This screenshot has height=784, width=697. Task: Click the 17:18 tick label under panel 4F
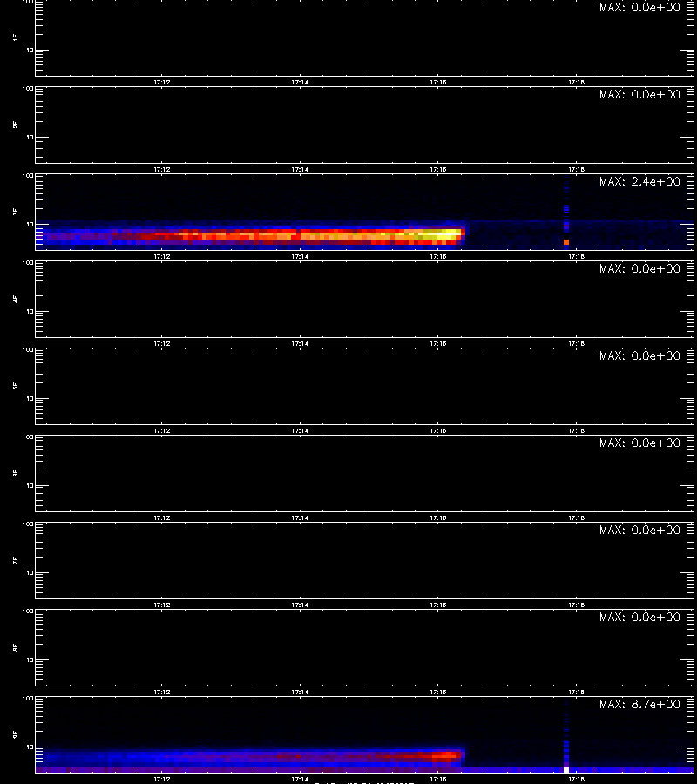(577, 343)
